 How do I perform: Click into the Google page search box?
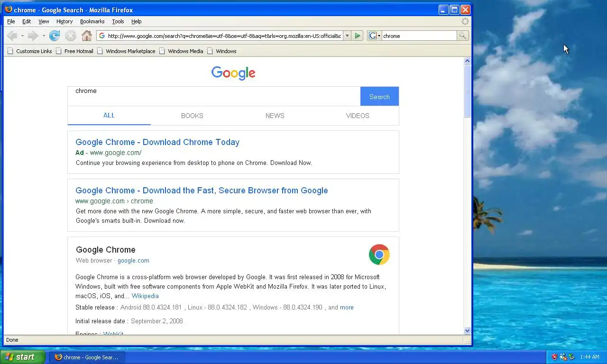(x=214, y=96)
